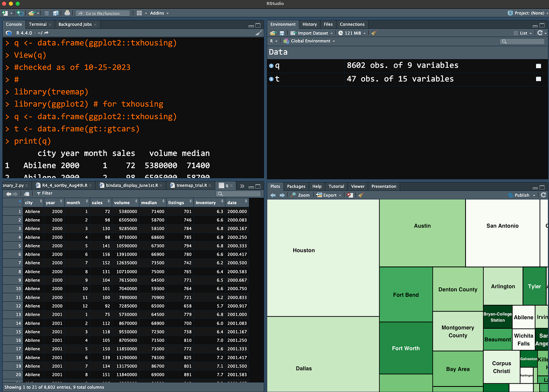The height and width of the screenshot is (392, 549).
Task: Switch to the Terminal tab
Action: (x=38, y=24)
